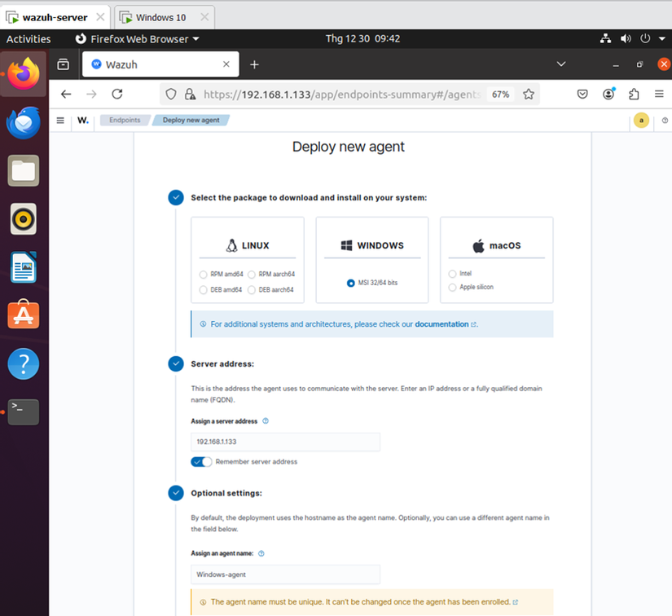Image resolution: width=672 pixels, height=616 pixels.
Task: Focus the agent name input field
Action: click(x=285, y=574)
